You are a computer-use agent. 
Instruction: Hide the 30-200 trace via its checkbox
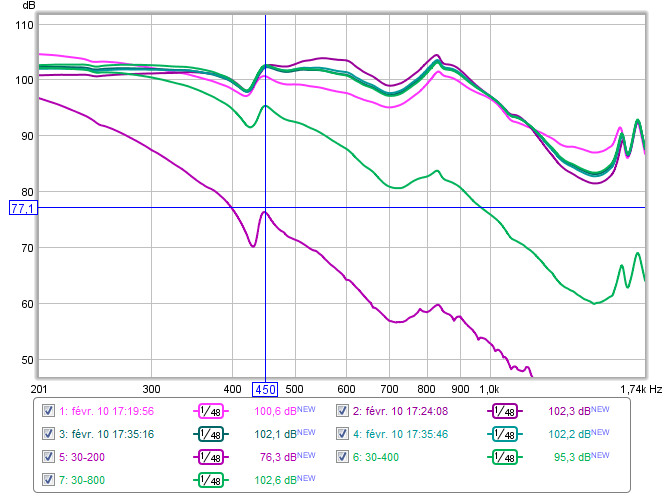click(x=48, y=456)
